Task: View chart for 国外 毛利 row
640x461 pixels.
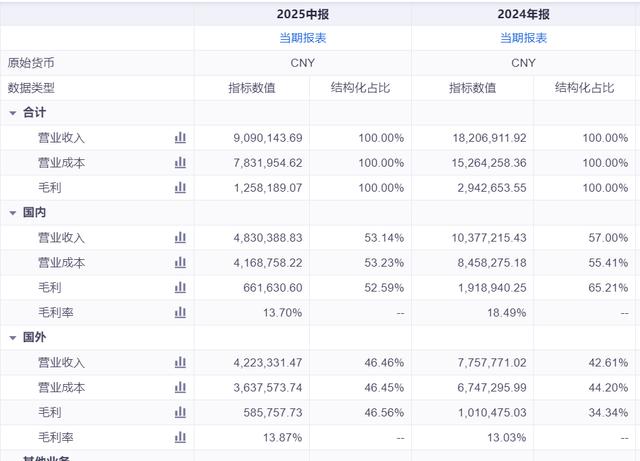Action: pyautogui.click(x=180, y=412)
